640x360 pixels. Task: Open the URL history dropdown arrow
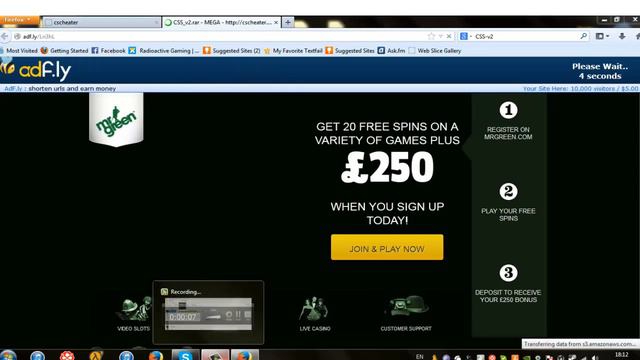(441, 36)
